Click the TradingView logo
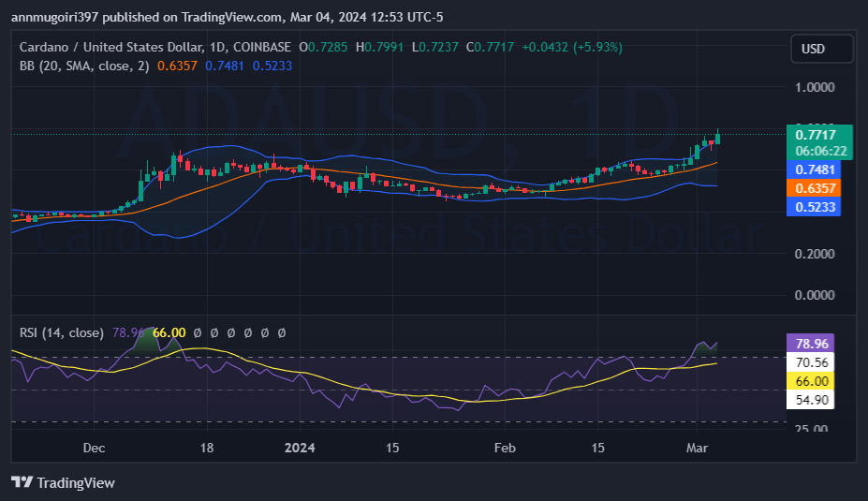 tap(63, 482)
